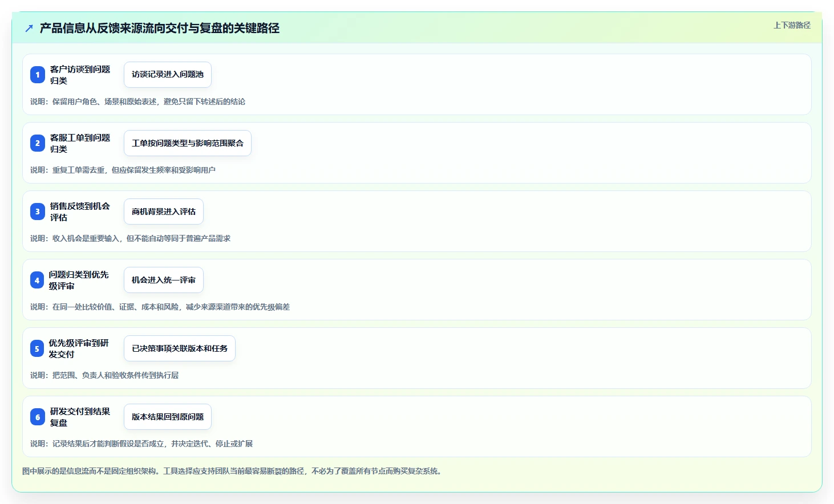Click the note about 把范围、负责人和验收条件

coord(104,375)
